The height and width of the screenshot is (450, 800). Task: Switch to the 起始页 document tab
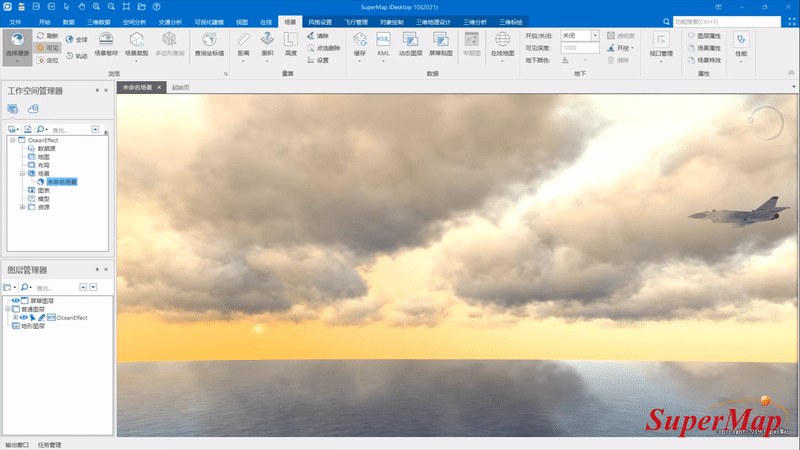coord(181,87)
